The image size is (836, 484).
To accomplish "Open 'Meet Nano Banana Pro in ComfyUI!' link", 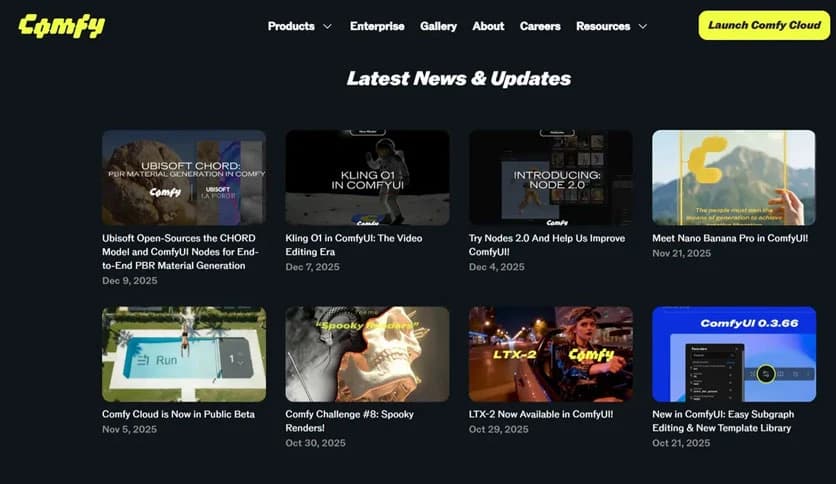I will [730, 238].
